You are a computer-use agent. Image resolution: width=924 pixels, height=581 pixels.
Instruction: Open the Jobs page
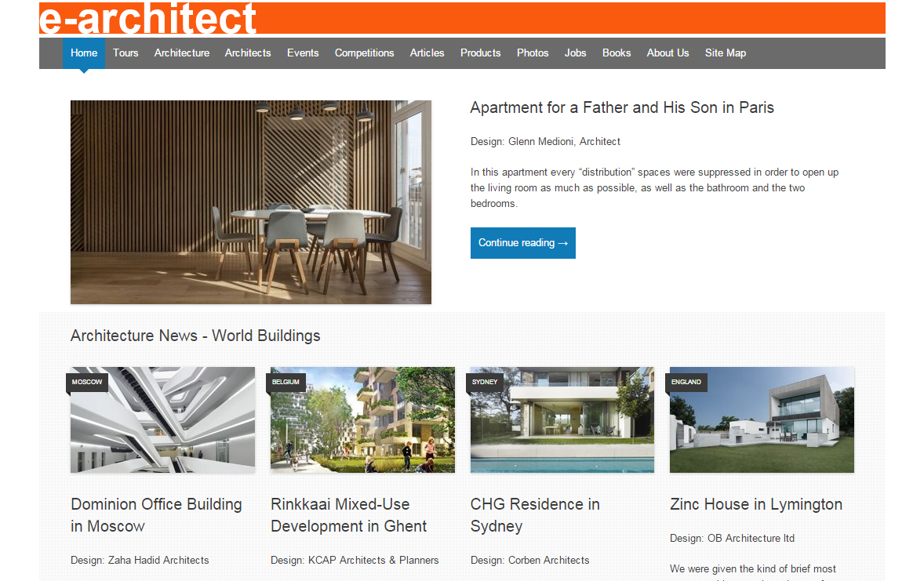coord(575,53)
